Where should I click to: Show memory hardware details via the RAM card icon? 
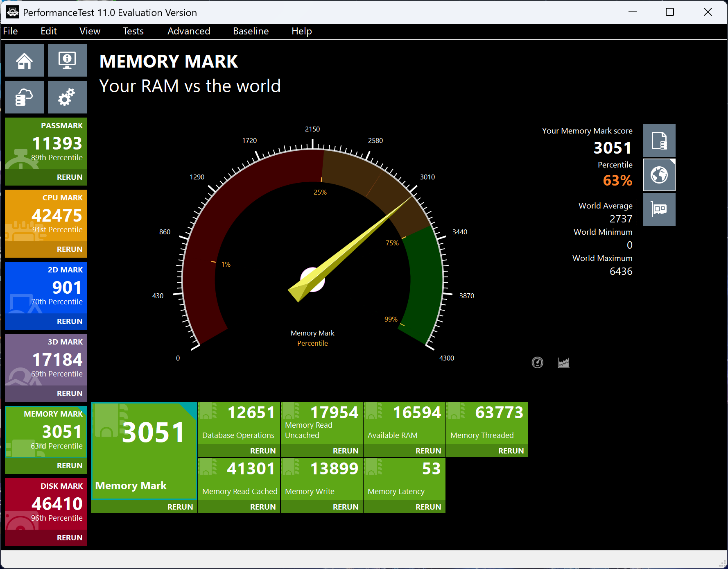tap(659, 209)
